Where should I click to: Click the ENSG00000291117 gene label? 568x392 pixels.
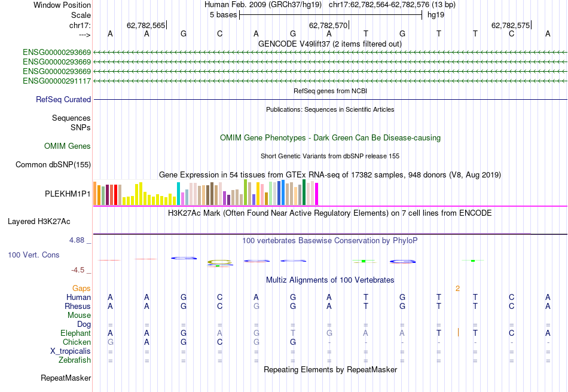[57, 81]
